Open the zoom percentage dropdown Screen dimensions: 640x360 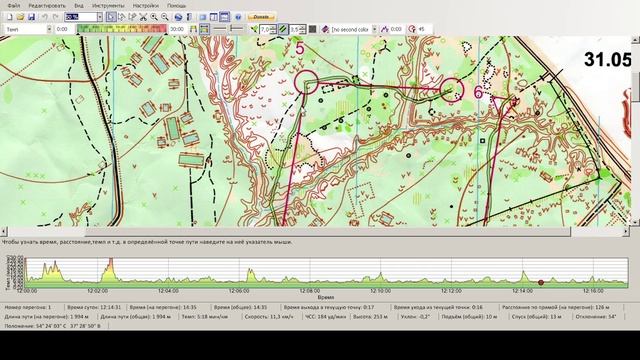click(x=100, y=17)
